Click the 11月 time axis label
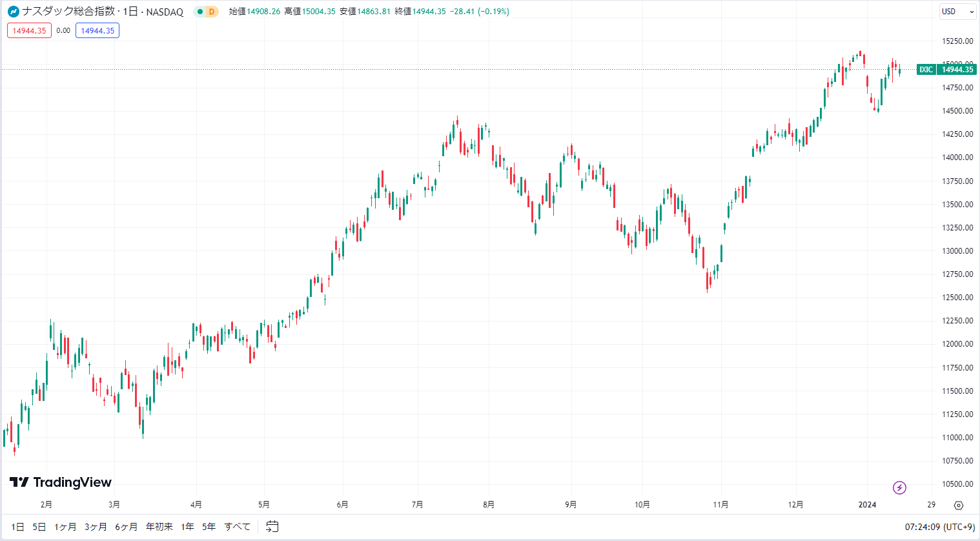This screenshot has height=541, width=980. (x=721, y=505)
